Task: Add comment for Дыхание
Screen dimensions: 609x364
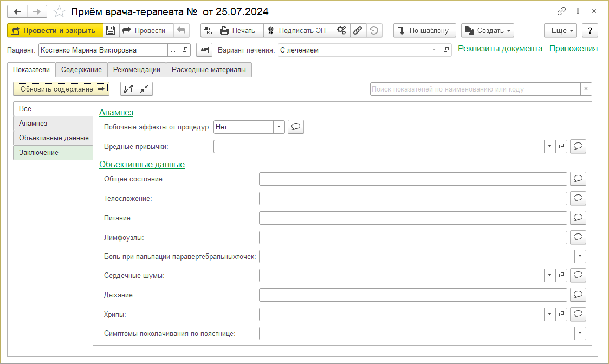Action: tap(578, 295)
